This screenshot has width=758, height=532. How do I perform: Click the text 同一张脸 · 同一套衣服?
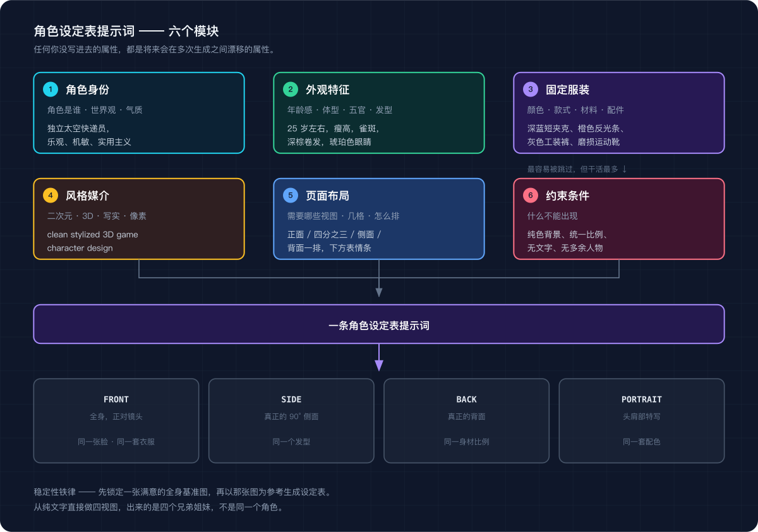coord(116,442)
